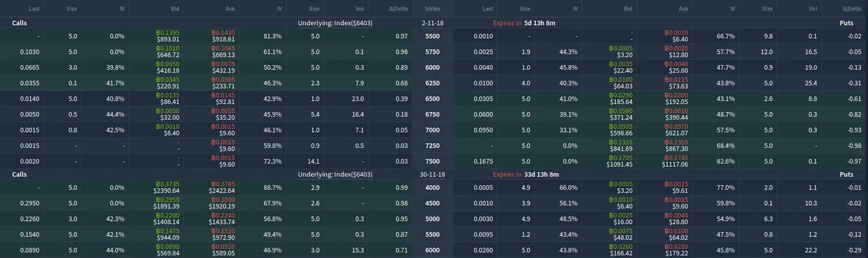Viewport: 868px width, 258px height.
Task: Click the call ask priced $669.13
Action: (x=223, y=52)
